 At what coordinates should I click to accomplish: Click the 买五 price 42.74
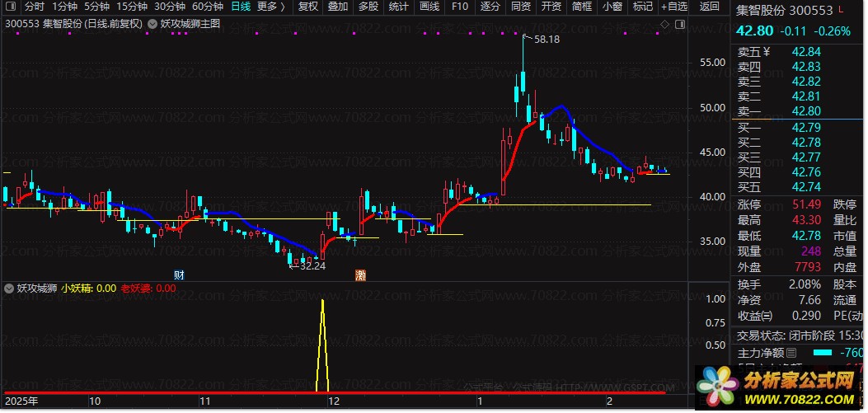coord(806,187)
